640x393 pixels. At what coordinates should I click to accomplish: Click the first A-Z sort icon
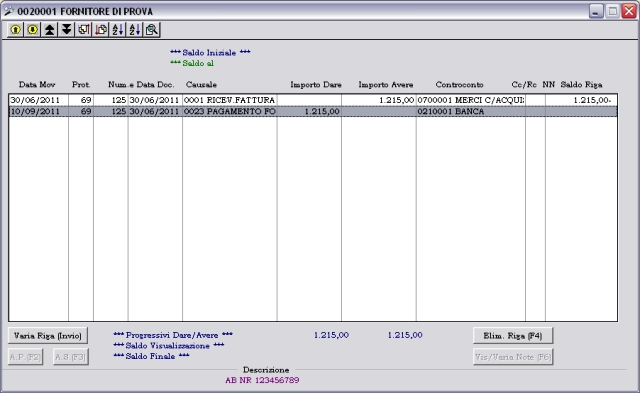(118, 30)
